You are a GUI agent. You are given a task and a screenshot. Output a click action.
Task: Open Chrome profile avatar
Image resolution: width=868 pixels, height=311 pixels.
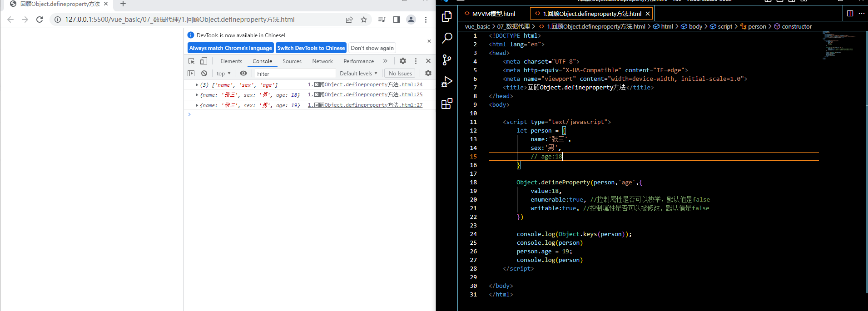tap(411, 20)
